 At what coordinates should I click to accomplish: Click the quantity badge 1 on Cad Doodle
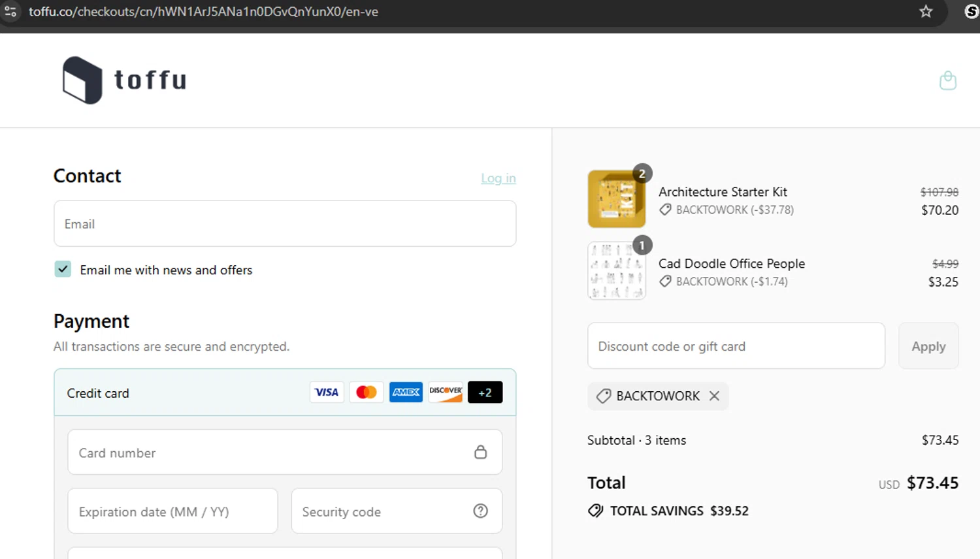pos(642,245)
